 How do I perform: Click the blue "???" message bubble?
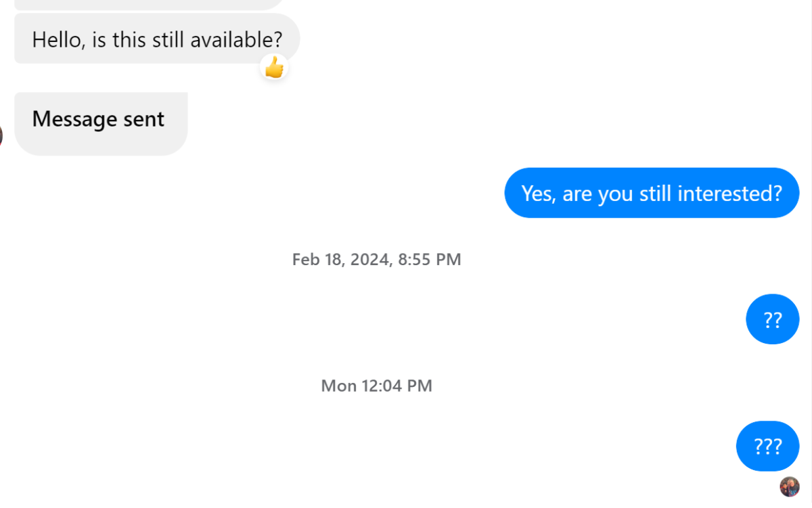pos(767,446)
